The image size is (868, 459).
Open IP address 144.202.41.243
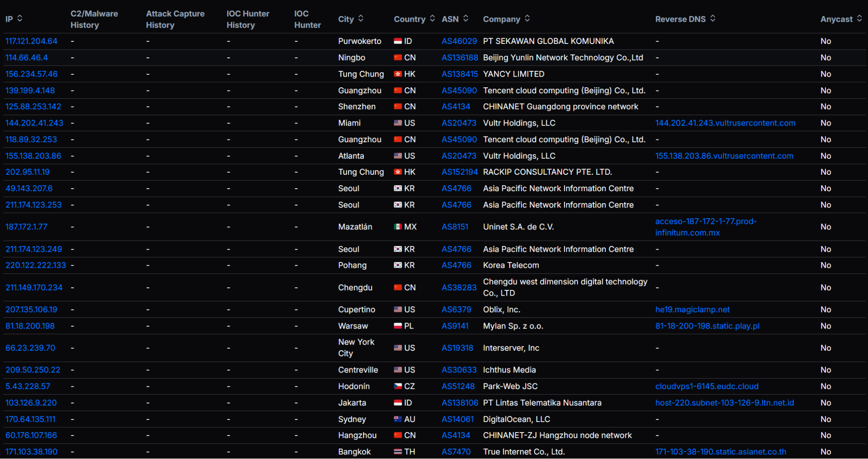34,123
